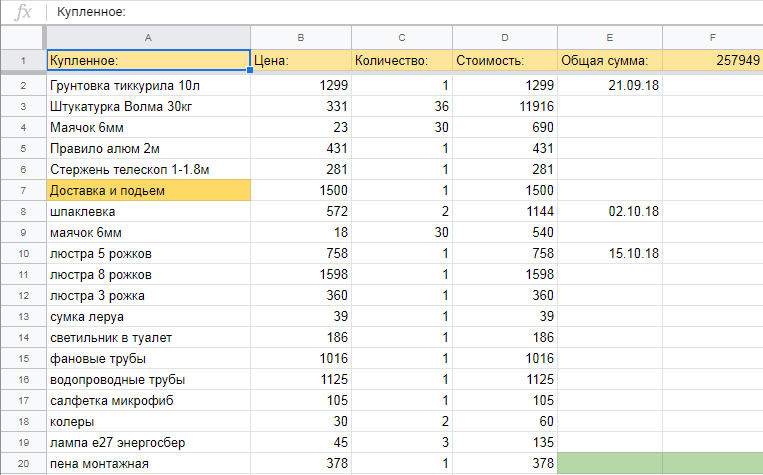Click price 18 for маячок 6мм
The image size is (763, 475).
301,233
